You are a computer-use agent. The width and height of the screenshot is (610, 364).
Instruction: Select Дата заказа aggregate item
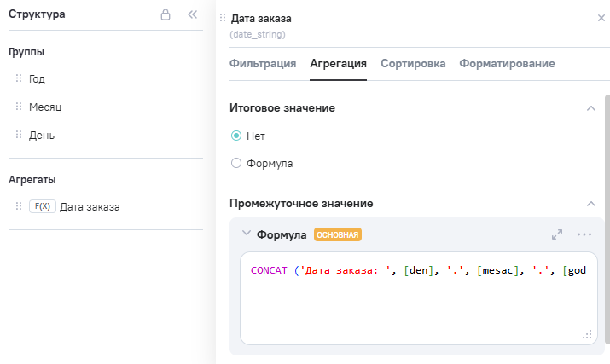pyautogui.click(x=90, y=206)
